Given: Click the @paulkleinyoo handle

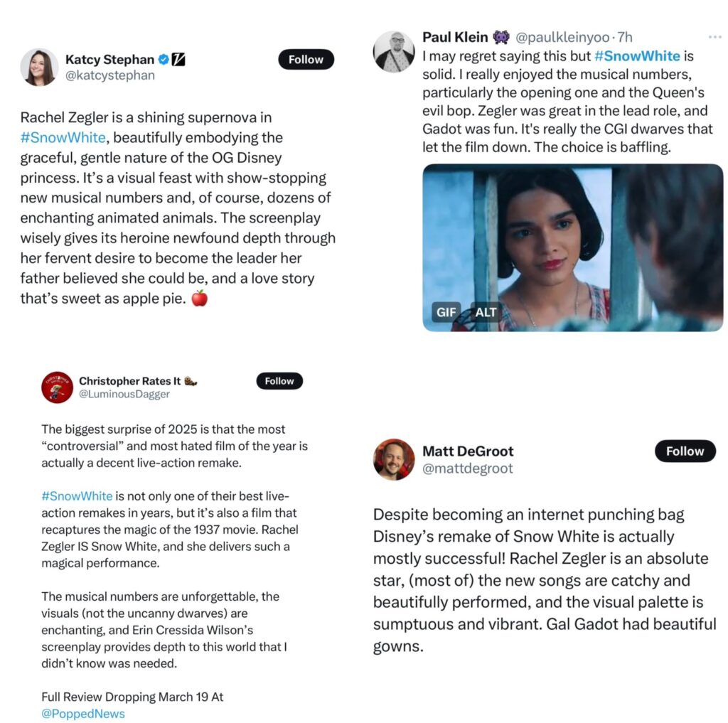Looking at the screenshot, I should coord(562,37).
